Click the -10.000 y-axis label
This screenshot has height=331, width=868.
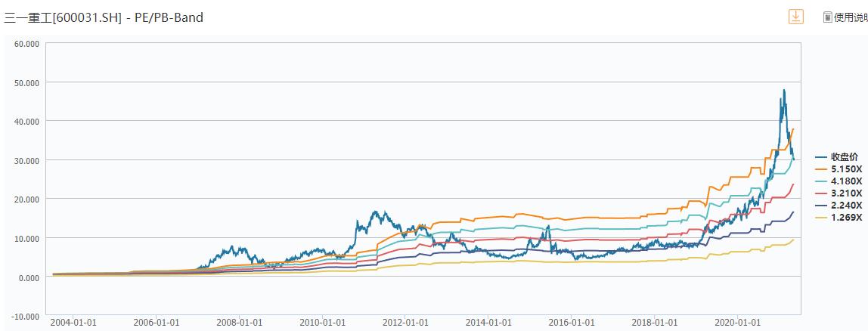coord(26,316)
